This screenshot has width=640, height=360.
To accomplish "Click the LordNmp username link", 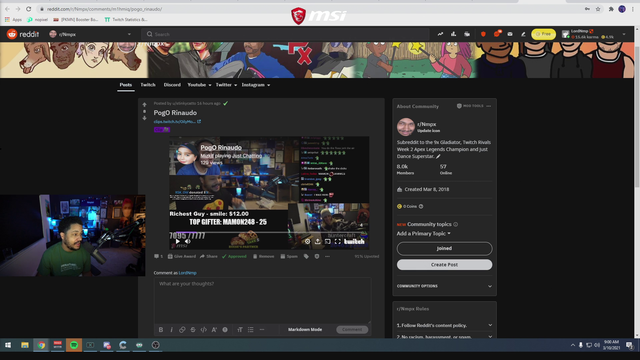I will coord(188,273).
